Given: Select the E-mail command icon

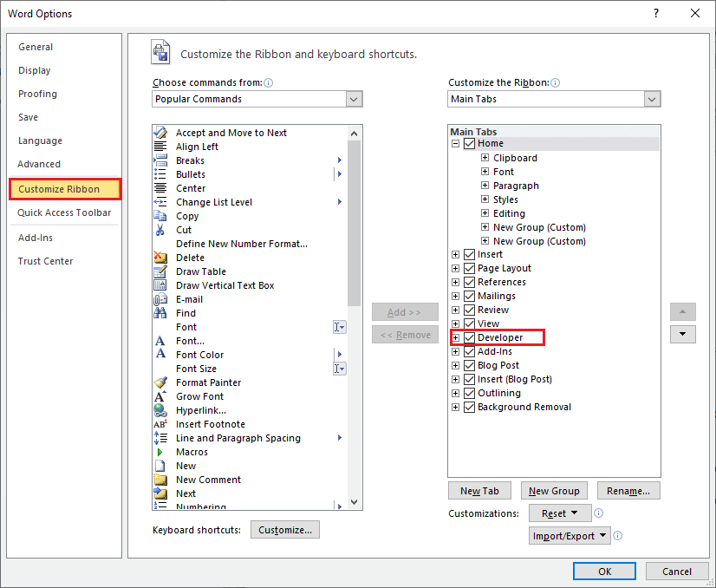Looking at the screenshot, I should (159, 299).
